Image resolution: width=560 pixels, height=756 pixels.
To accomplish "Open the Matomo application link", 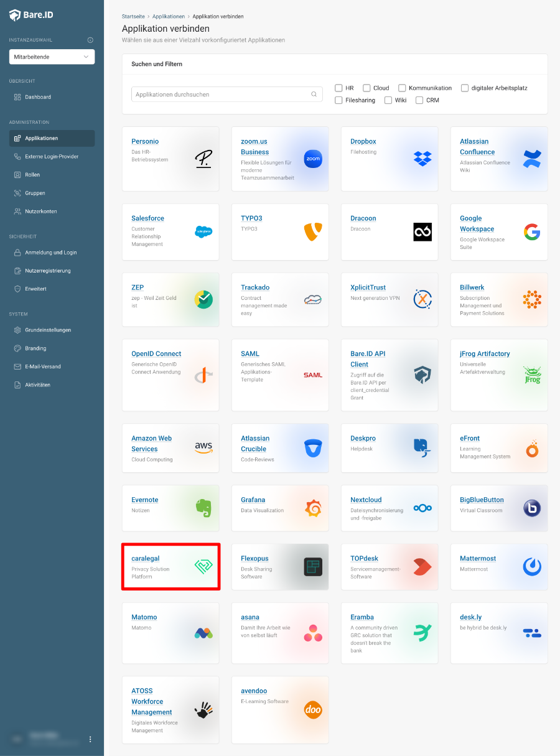I will [144, 617].
